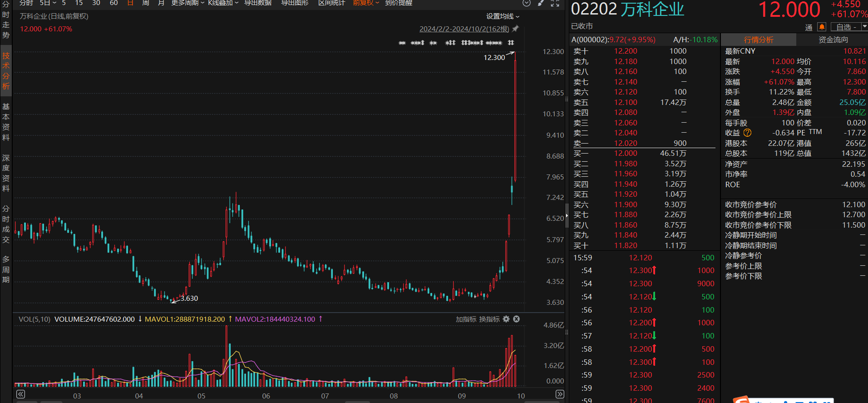The width and height of the screenshot is (868, 403).
Task: Click the 区间统计 range statistics button
Action: pos(331,3)
